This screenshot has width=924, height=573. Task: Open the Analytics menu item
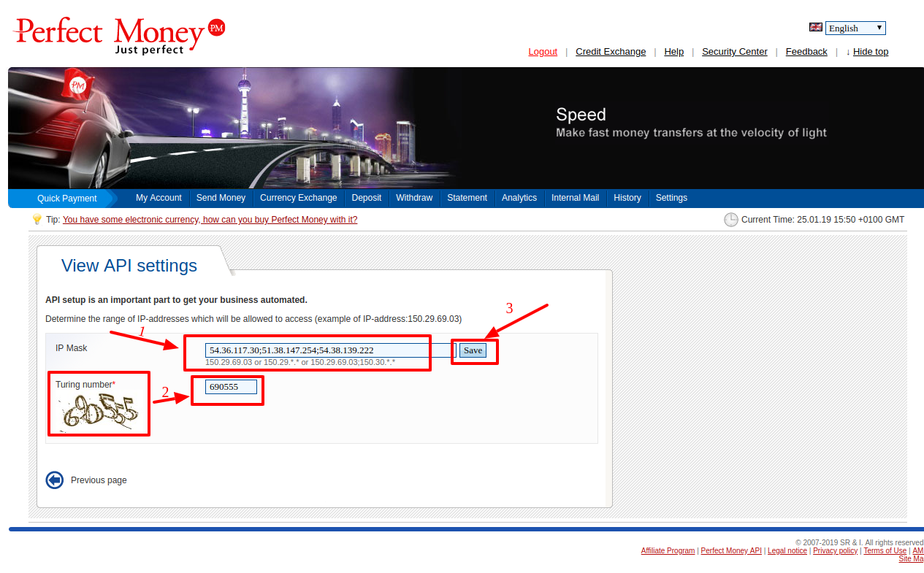[519, 198]
